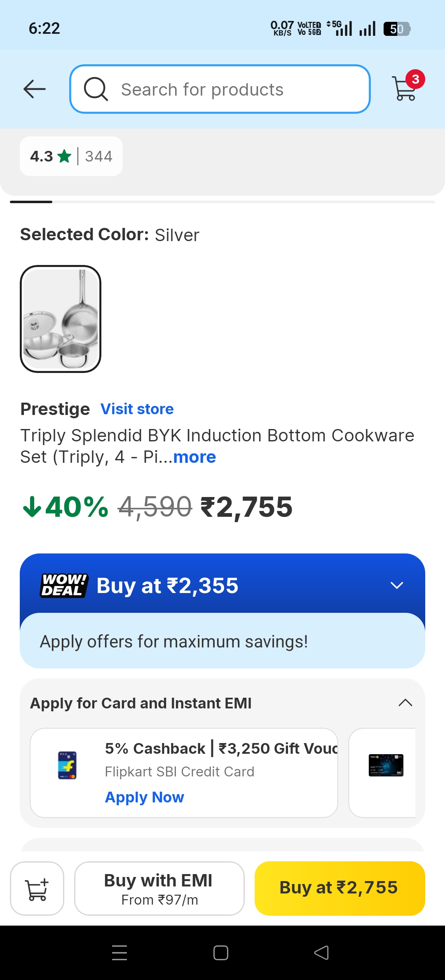Collapse the Apply for Card and Instant EMI section
The image size is (445, 980).
click(406, 703)
